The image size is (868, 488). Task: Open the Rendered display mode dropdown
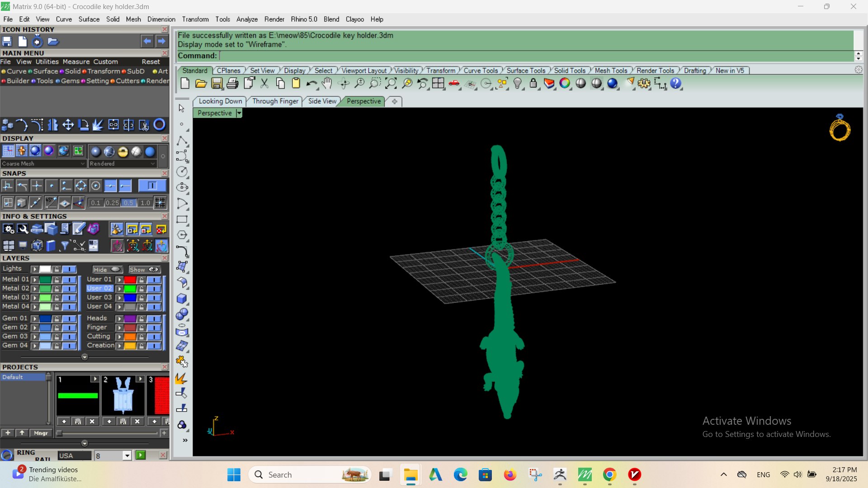coord(122,164)
